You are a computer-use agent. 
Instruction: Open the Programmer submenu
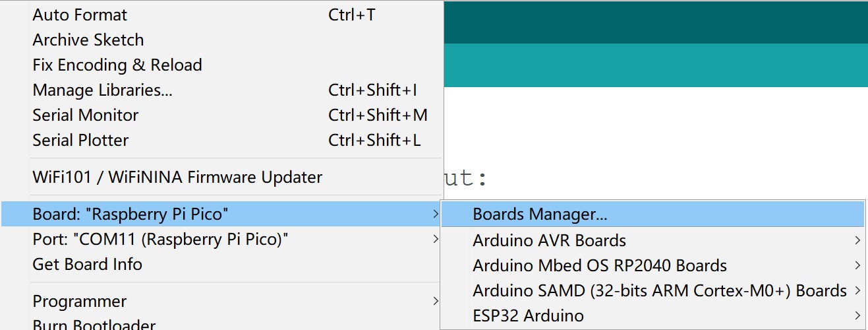[221, 302]
